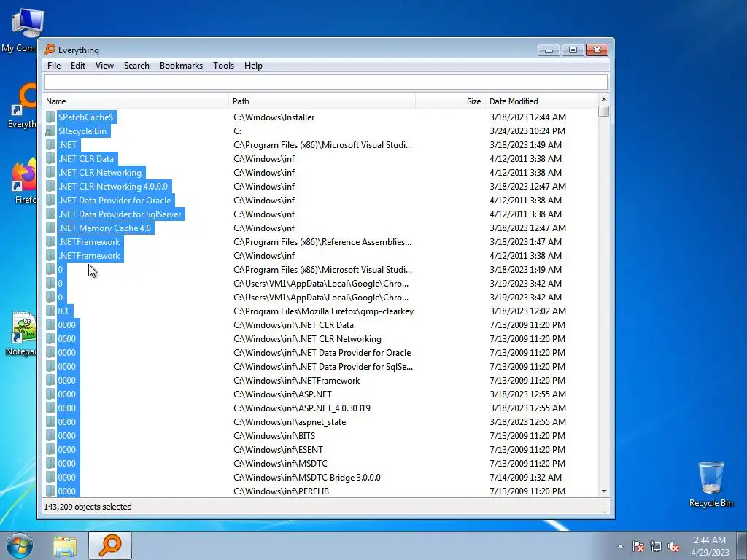Click the Everything magnifier icon in title bar
The height and width of the screenshot is (560, 747).
[50, 50]
